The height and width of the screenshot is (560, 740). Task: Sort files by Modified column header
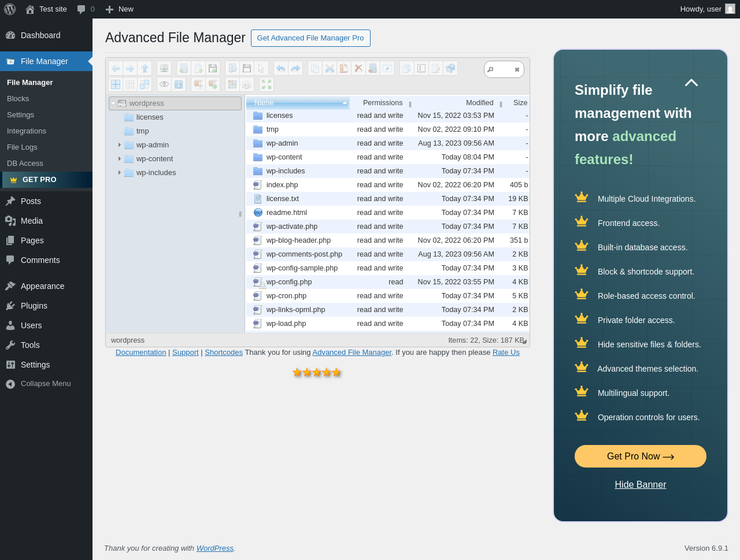tap(457, 103)
